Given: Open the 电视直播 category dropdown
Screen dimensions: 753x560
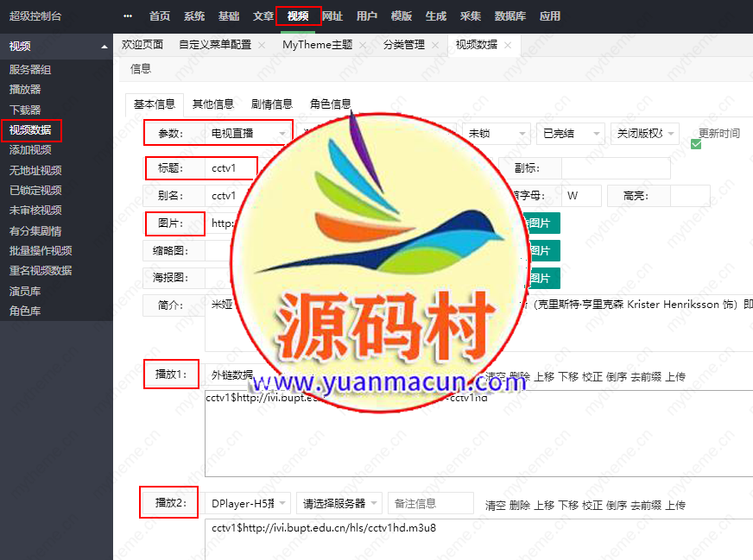Looking at the screenshot, I should coord(249,134).
